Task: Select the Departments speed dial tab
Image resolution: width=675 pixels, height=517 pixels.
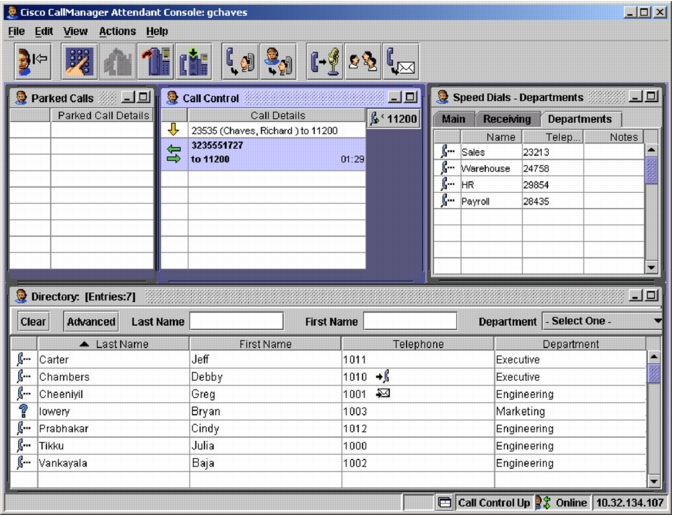Action: coord(580,119)
